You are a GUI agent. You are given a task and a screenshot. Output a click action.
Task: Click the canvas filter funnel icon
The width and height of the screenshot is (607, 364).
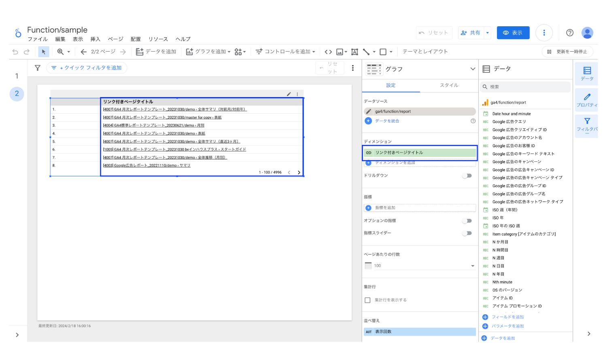point(38,68)
